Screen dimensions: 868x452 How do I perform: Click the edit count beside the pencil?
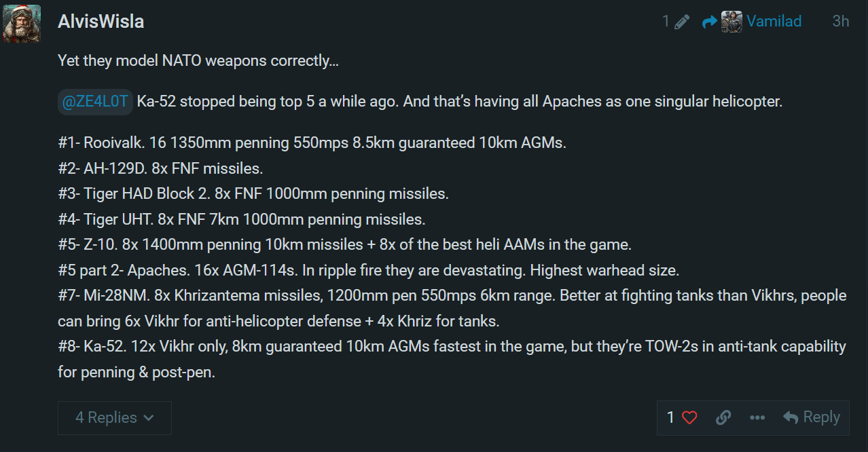point(666,22)
